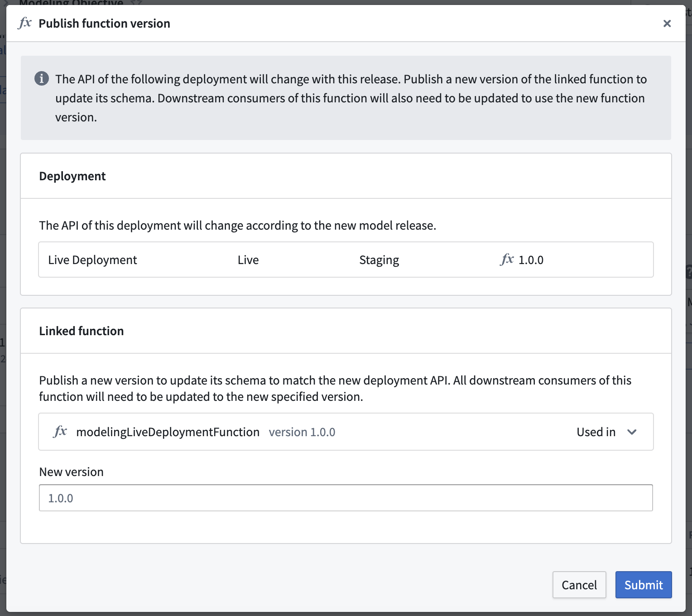Select the Live Deployment row
Image resolution: width=692 pixels, height=616 pixels.
[x=346, y=260]
